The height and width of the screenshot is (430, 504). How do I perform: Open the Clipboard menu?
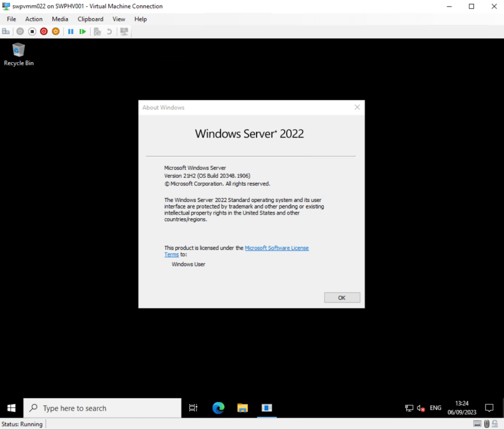tap(90, 19)
